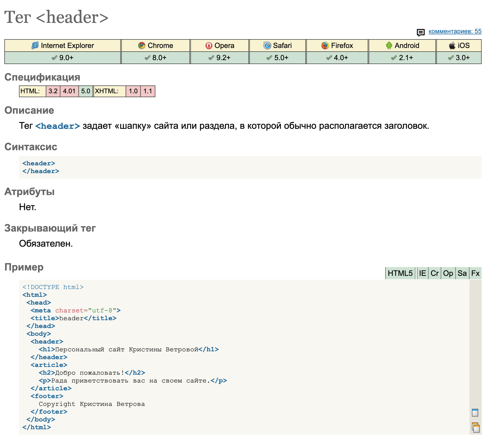Click the XHTML 1.1 specification cell
The image size is (487, 448).
coord(148,91)
